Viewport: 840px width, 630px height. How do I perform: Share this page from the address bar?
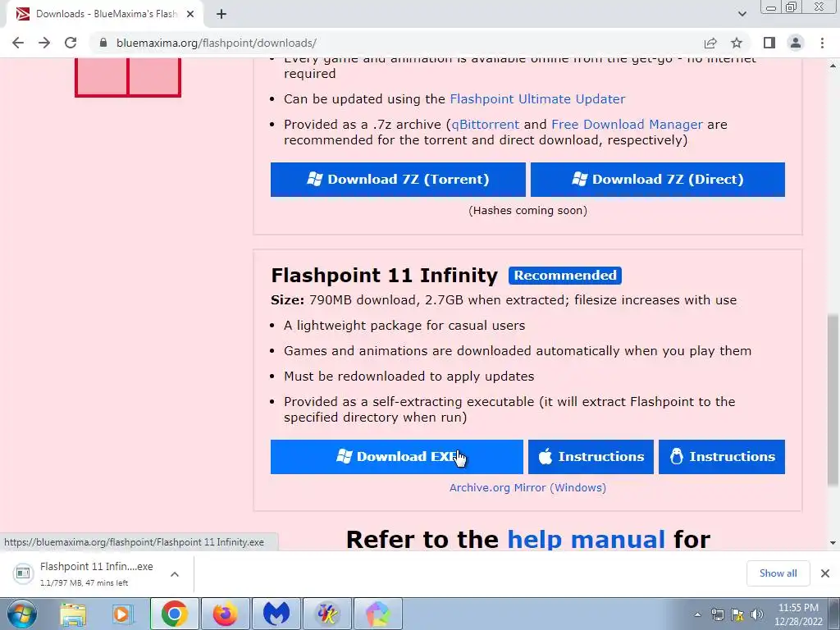(x=710, y=43)
